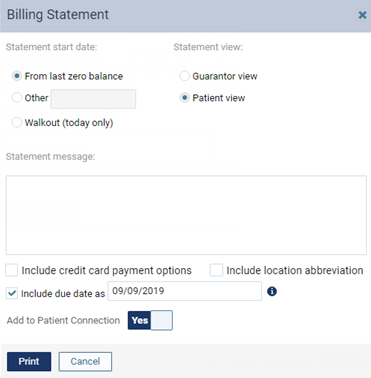Click the Statement message label text
This screenshot has width=371, height=378.
pos(50,157)
